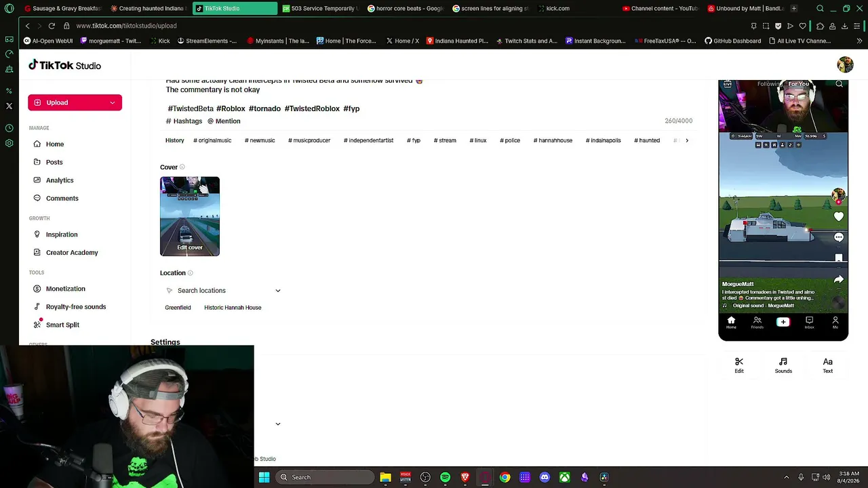Viewport: 868px width, 488px height.
Task: Tap the share arrow icon in preview
Action: point(839,279)
